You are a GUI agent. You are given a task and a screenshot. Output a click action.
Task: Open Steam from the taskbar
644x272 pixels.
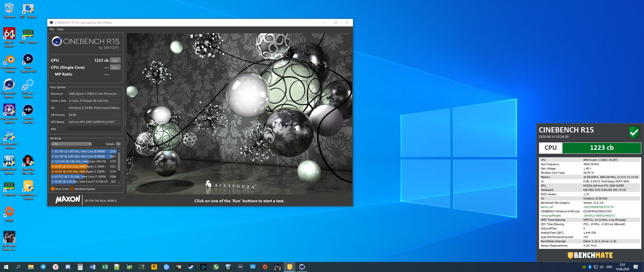pos(191,267)
